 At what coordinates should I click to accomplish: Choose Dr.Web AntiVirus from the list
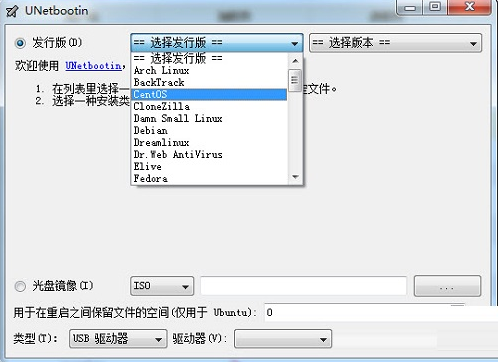(209, 155)
